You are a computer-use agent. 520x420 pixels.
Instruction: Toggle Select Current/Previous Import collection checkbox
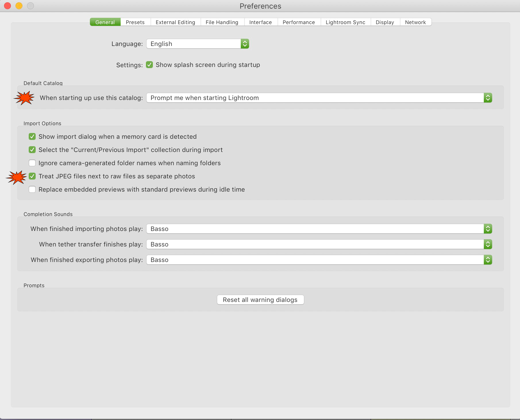tap(32, 150)
